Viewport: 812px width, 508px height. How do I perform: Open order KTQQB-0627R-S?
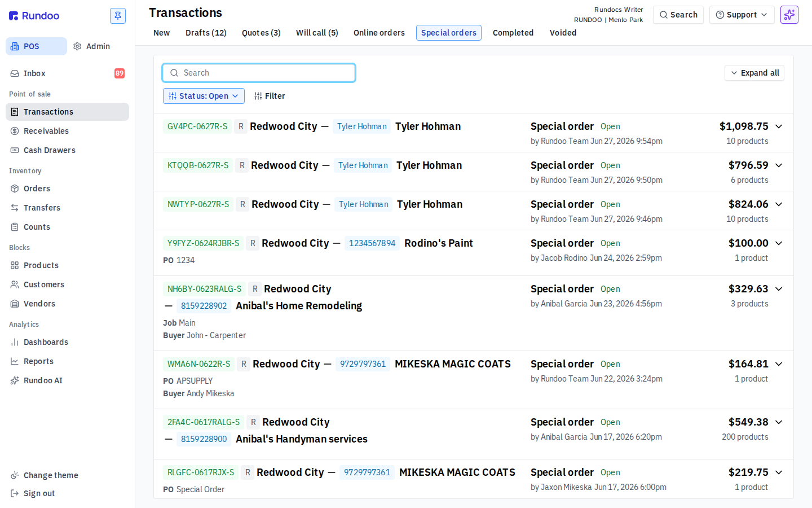pyautogui.click(x=198, y=165)
